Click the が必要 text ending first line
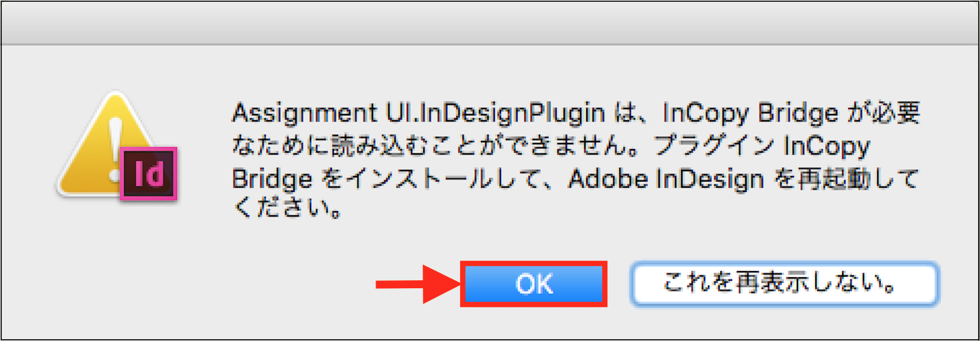The height and width of the screenshot is (341, 980). [883, 113]
